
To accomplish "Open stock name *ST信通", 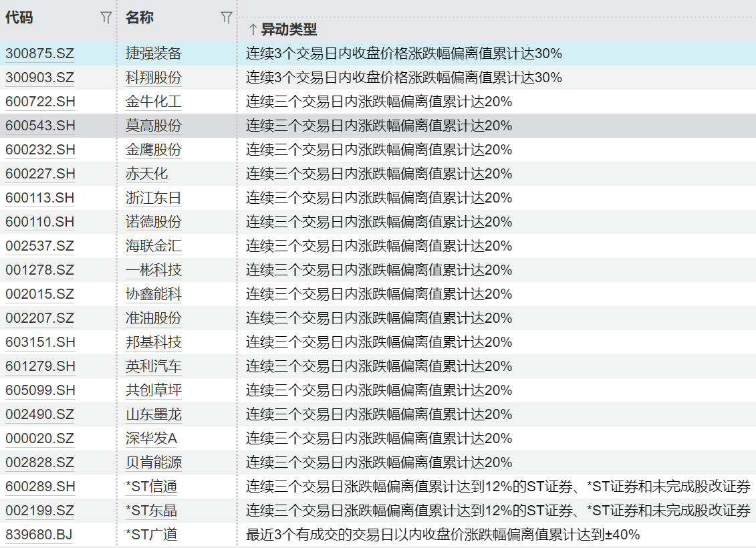I will click(151, 487).
